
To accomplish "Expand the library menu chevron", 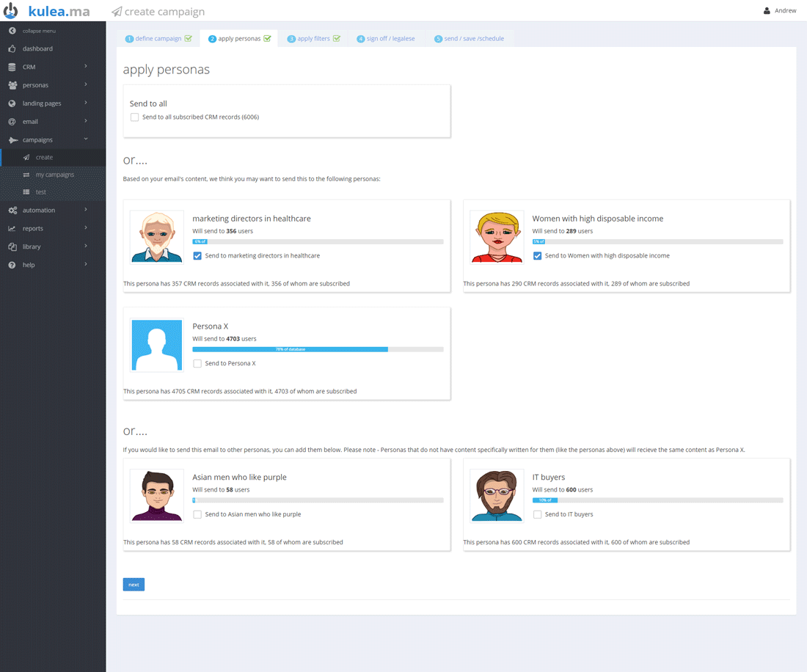I will pyautogui.click(x=86, y=246).
